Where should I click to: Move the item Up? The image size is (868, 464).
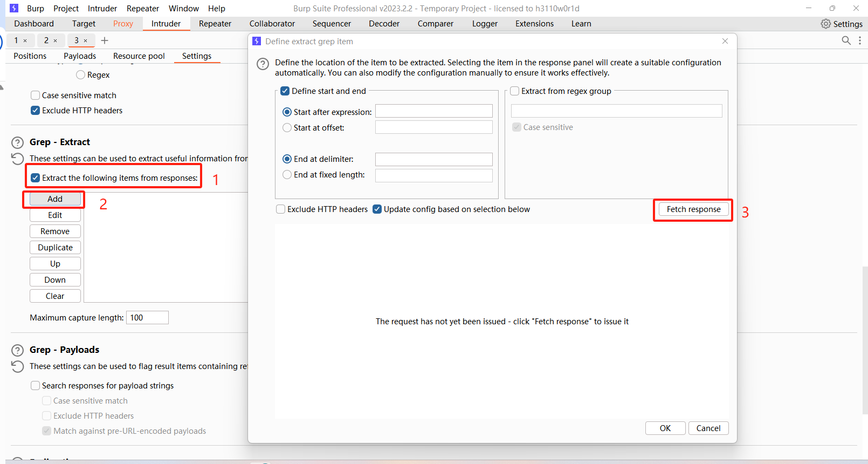tap(55, 264)
